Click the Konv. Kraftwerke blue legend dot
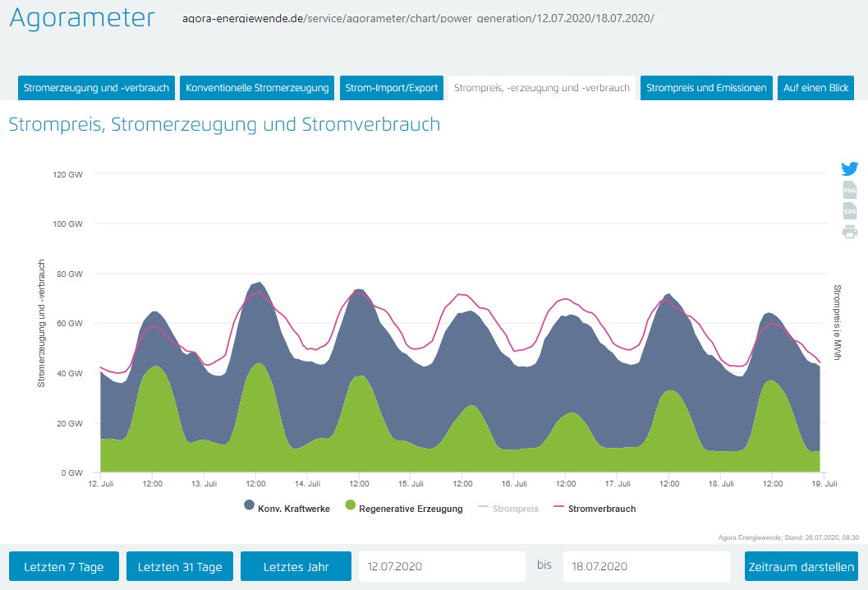 click(x=250, y=506)
